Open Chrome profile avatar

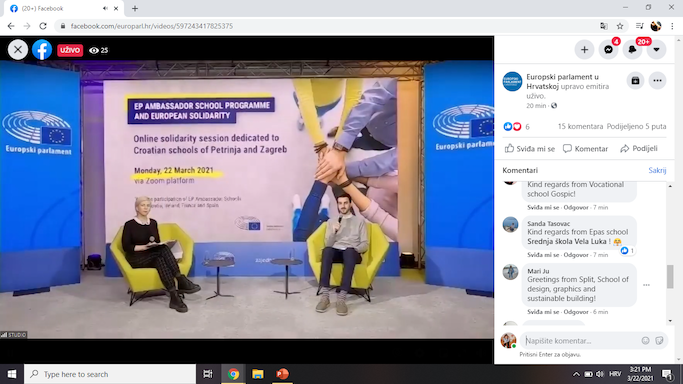coord(656,26)
